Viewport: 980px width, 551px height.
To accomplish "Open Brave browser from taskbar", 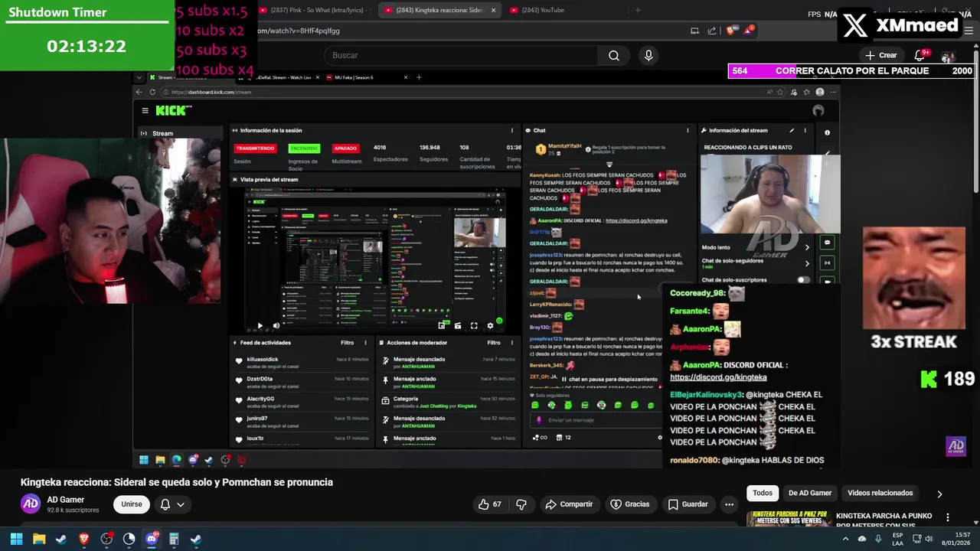I will [84, 539].
